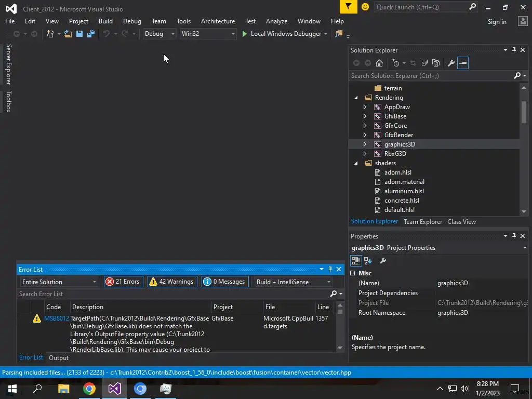Open the Build menu

(x=105, y=21)
